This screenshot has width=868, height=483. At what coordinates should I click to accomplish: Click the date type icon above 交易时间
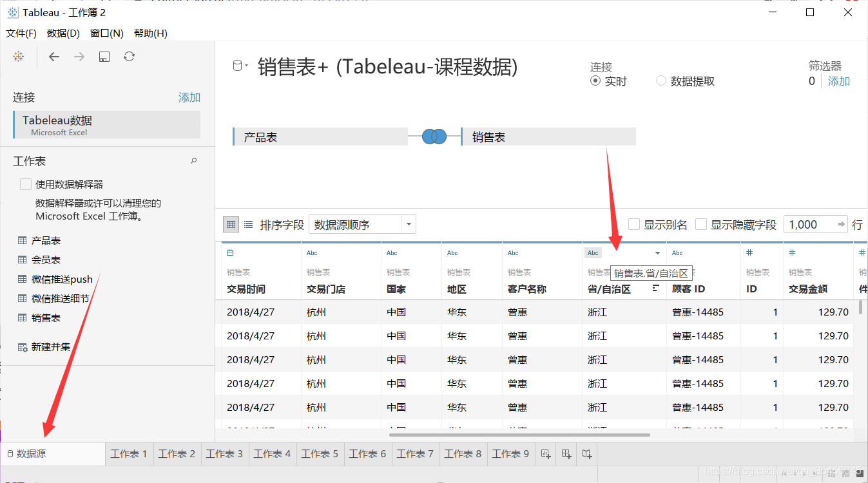tap(230, 253)
